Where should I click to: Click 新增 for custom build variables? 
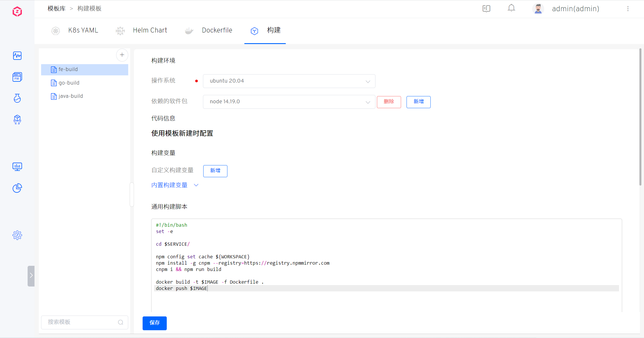pyautogui.click(x=215, y=171)
